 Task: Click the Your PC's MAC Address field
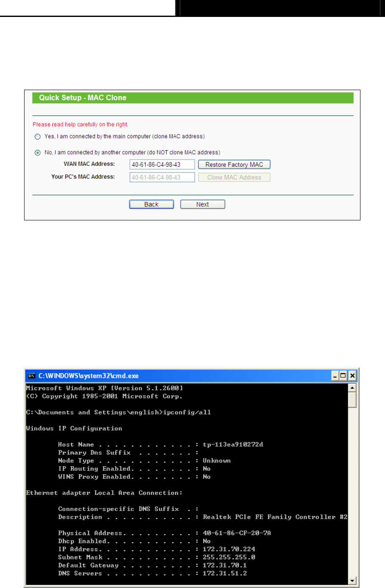162,177
